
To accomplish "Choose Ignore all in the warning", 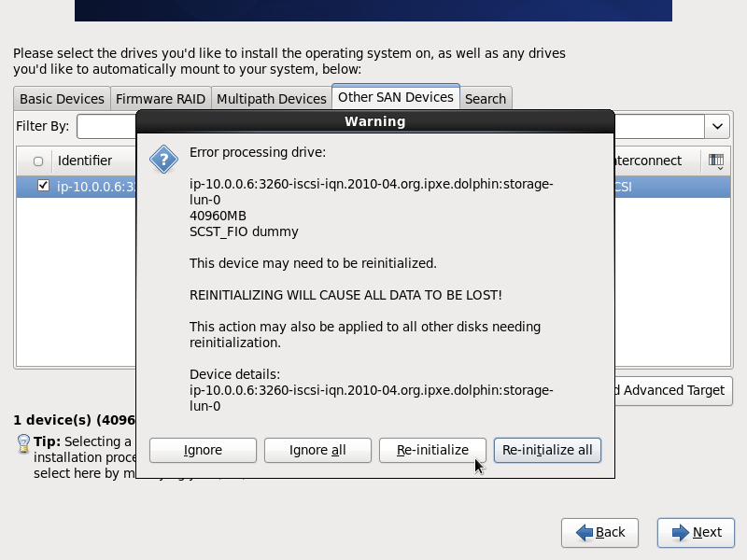I will pyautogui.click(x=317, y=450).
